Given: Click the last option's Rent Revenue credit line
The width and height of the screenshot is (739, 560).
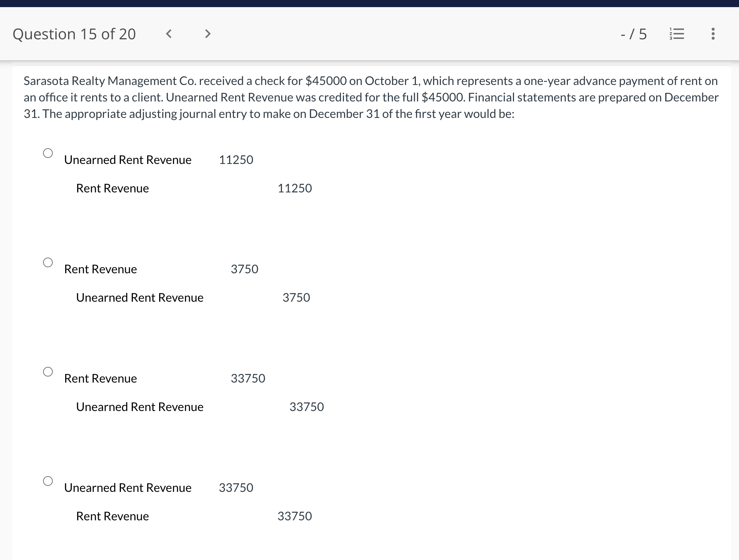Looking at the screenshot, I should click(112, 516).
